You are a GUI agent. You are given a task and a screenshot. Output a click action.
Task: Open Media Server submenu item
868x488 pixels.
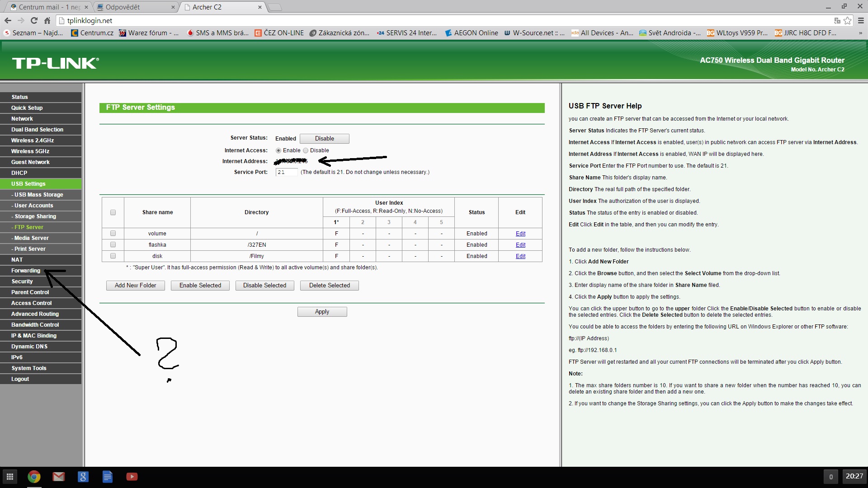tap(31, 238)
